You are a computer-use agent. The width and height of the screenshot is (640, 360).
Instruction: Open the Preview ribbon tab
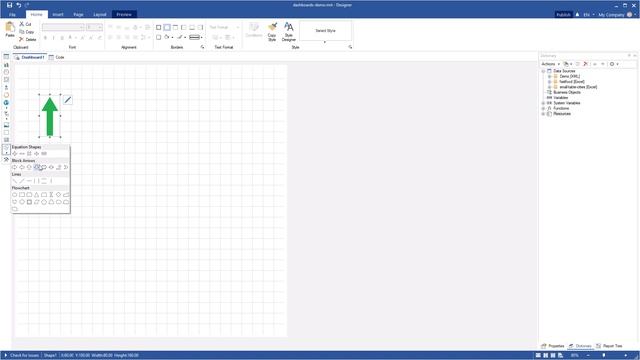tap(124, 14)
